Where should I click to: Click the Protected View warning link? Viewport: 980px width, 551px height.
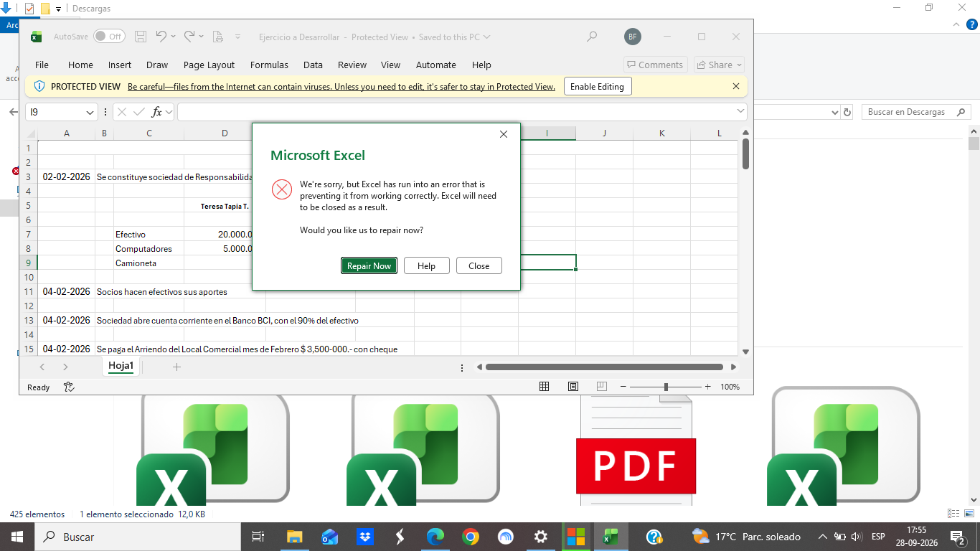[341, 87]
